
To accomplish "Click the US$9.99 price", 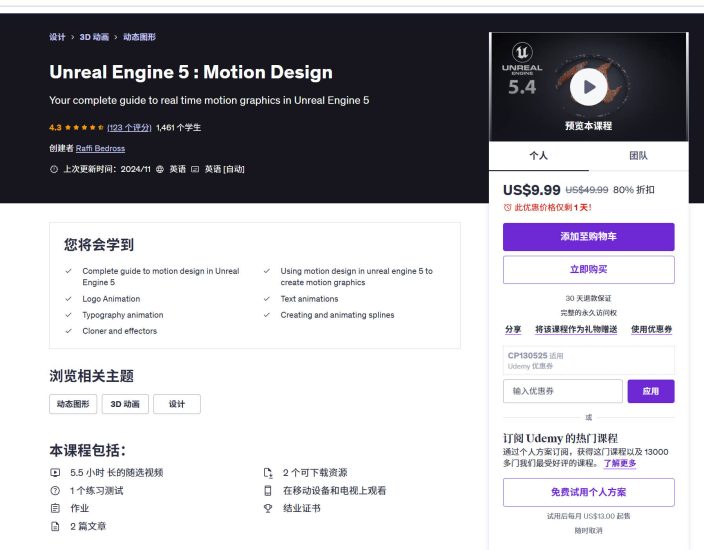I will point(532,190).
